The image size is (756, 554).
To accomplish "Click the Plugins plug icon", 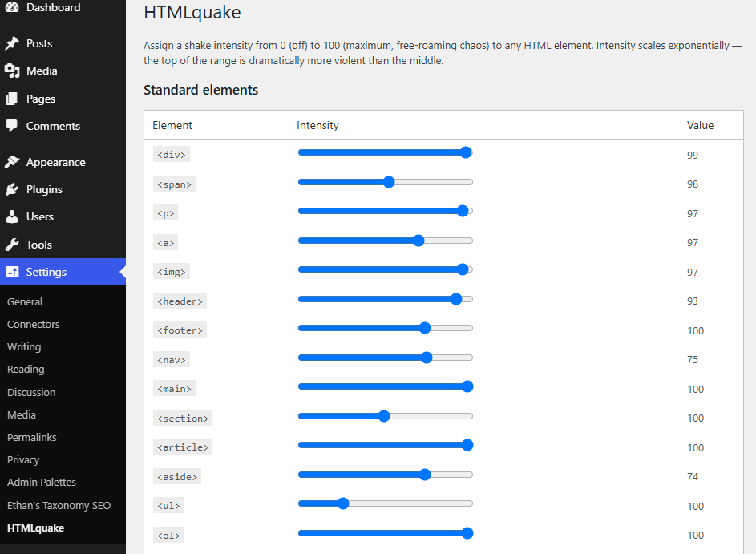I will point(12,189).
